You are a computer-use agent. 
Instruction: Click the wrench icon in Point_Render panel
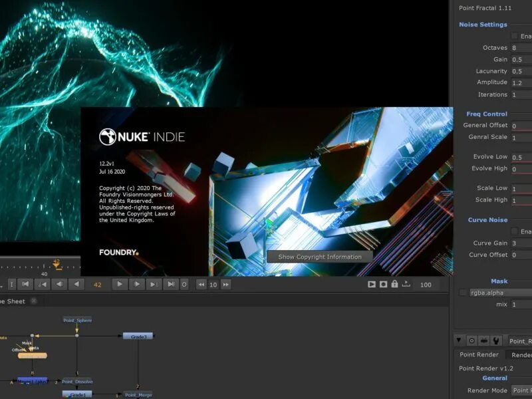point(496,340)
